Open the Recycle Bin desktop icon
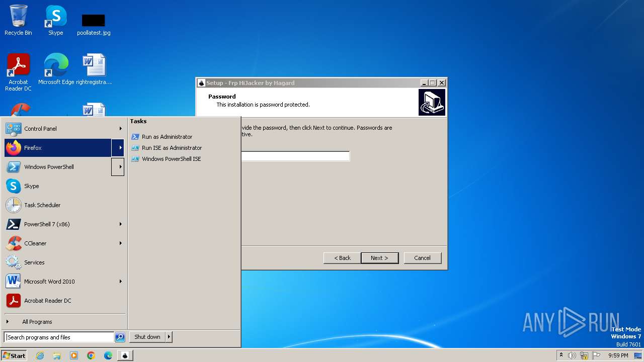 coord(18,20)
